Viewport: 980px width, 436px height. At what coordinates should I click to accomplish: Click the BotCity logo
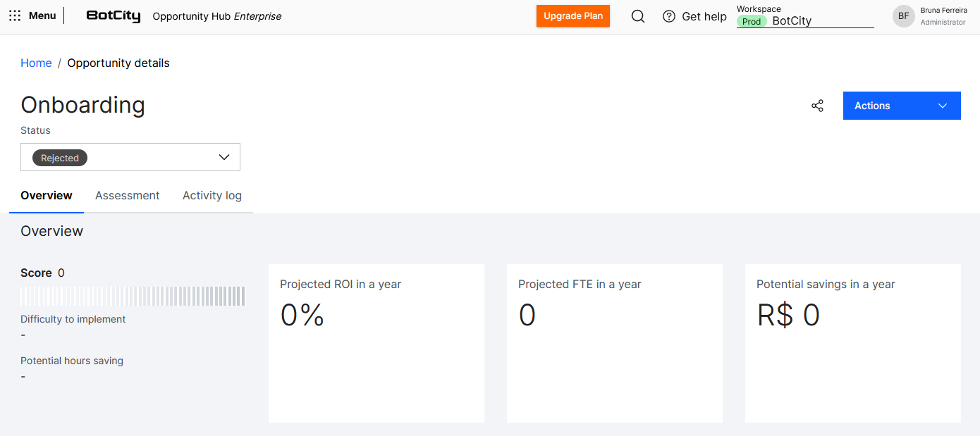click(113, 16)
